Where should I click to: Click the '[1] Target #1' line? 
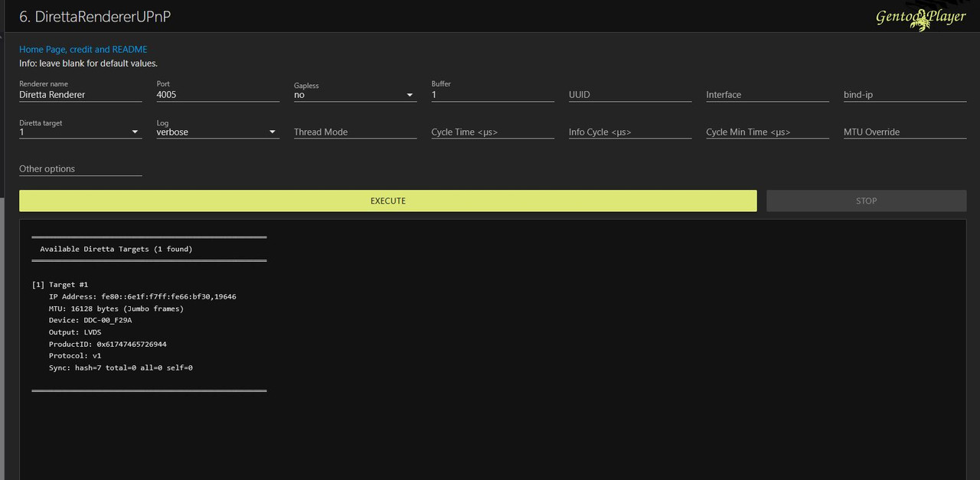tap(60, 285)
